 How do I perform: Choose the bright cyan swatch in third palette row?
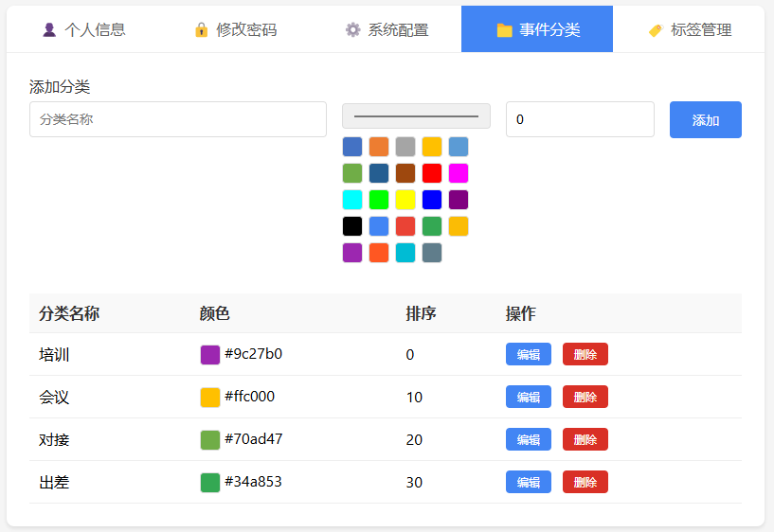tap(352, 200)
